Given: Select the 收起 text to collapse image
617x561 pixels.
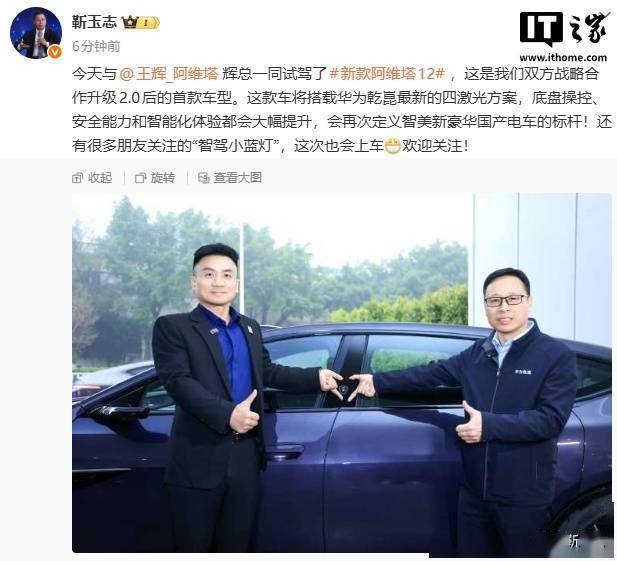Looking at the screenshot, I should coord(100,178).
